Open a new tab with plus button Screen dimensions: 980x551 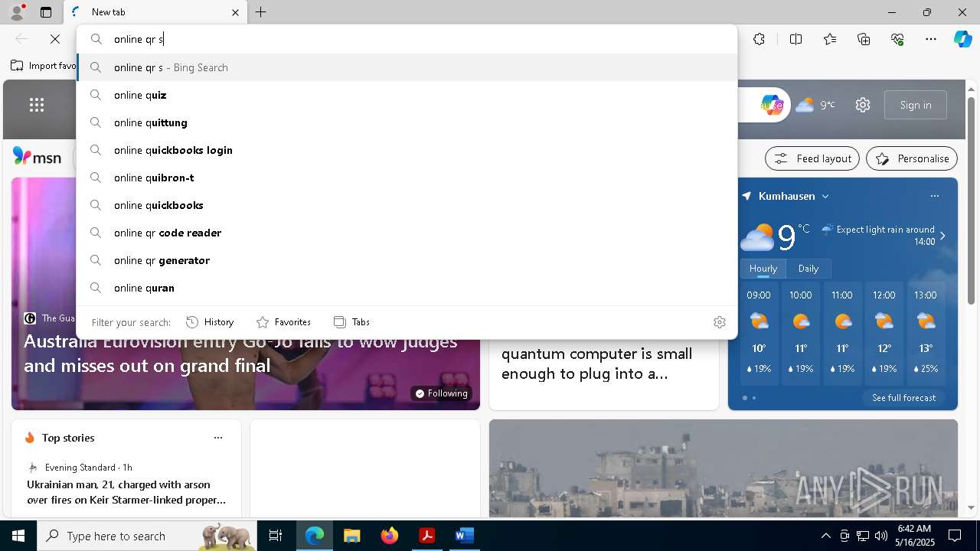pyautogui.click(x=261, y=12)
